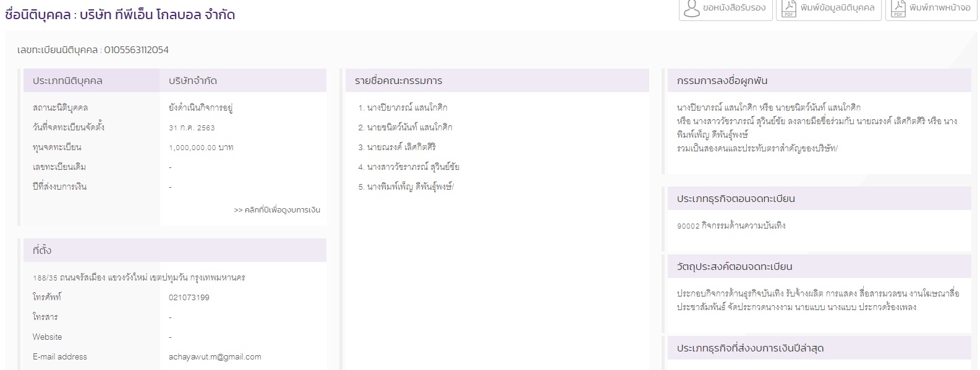The width and height of the screenshot is (980, 370).
Task: Click the person icon beside ขอหนังสือรับรอง
Action: pyautogui.click(x=691, y=8)
